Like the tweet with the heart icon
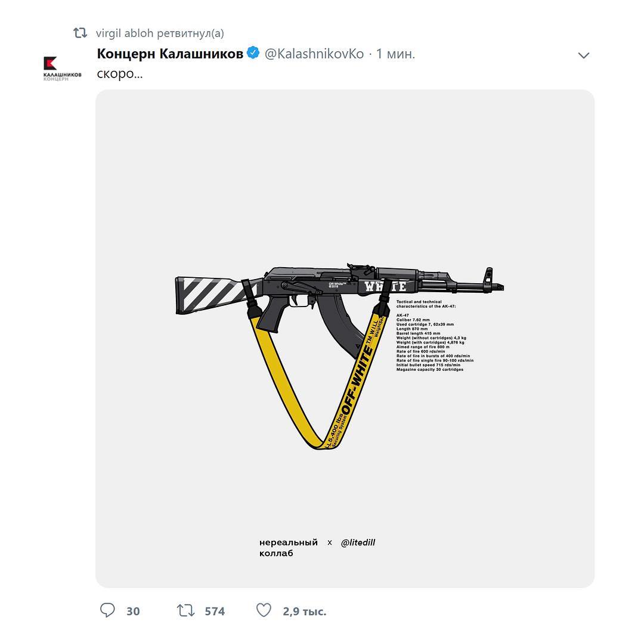The height and width of the screenshot is (644, 644). (264, 611)
